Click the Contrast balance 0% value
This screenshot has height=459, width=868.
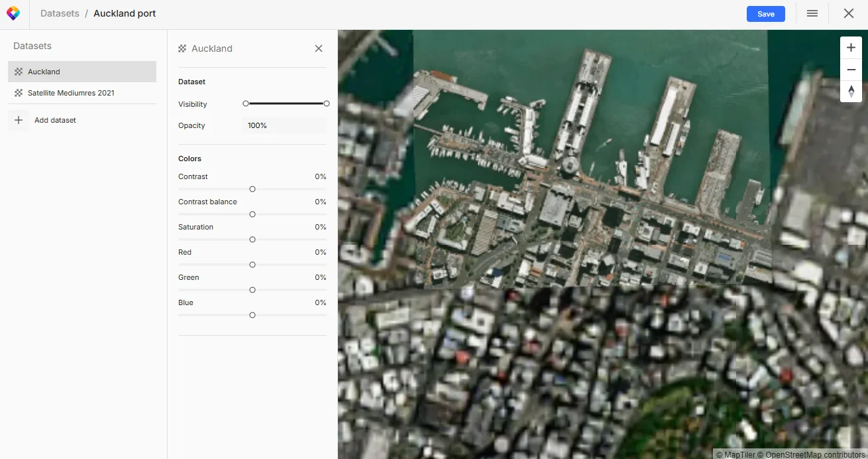321,202
